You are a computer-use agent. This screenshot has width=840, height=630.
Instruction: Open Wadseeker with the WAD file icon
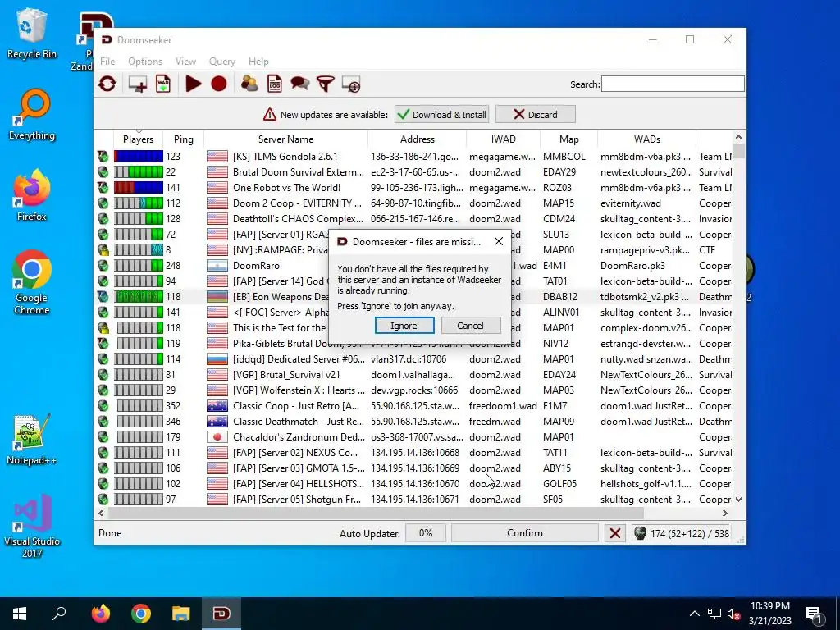tap(163, 84)
